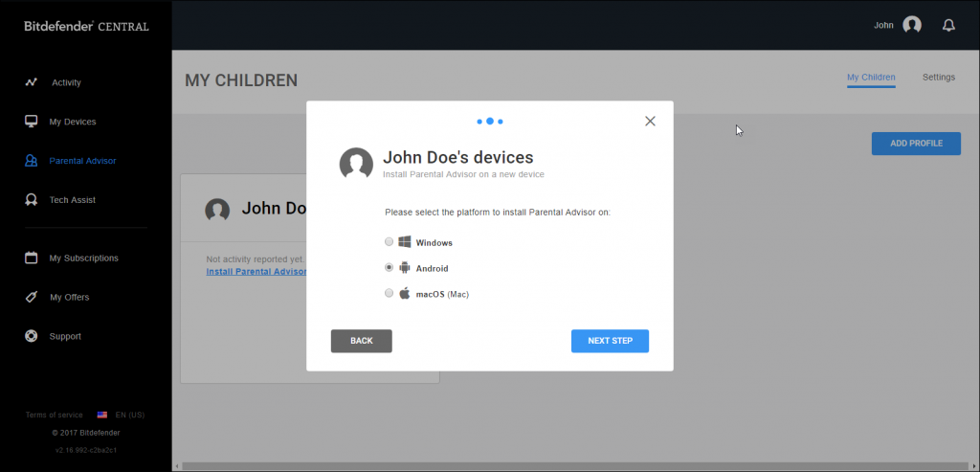Screen dimensions: 980x472
Task: Open Parental Advisor in the sidebar menu
Action: pos(82,161)
